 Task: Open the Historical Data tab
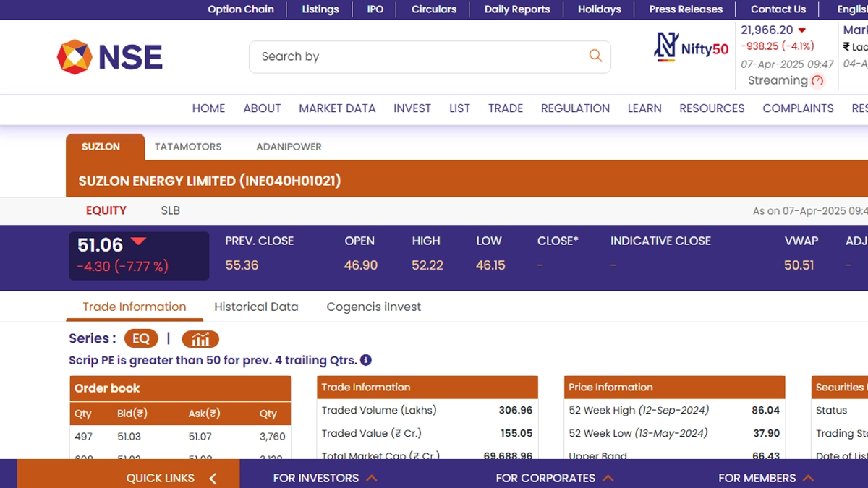pos(256,307)
